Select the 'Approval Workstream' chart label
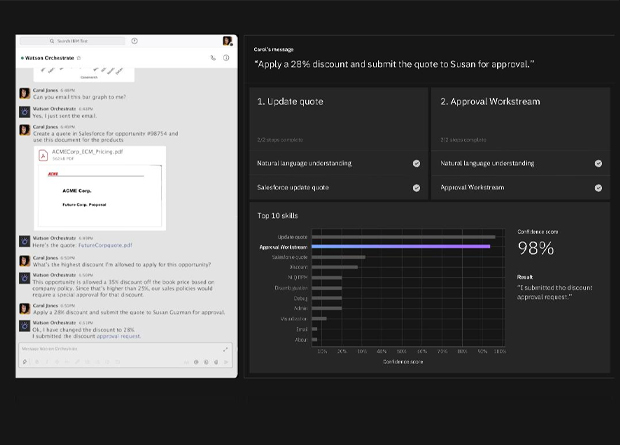The width and height of the screenshot is (620, 445). point(283,247)
